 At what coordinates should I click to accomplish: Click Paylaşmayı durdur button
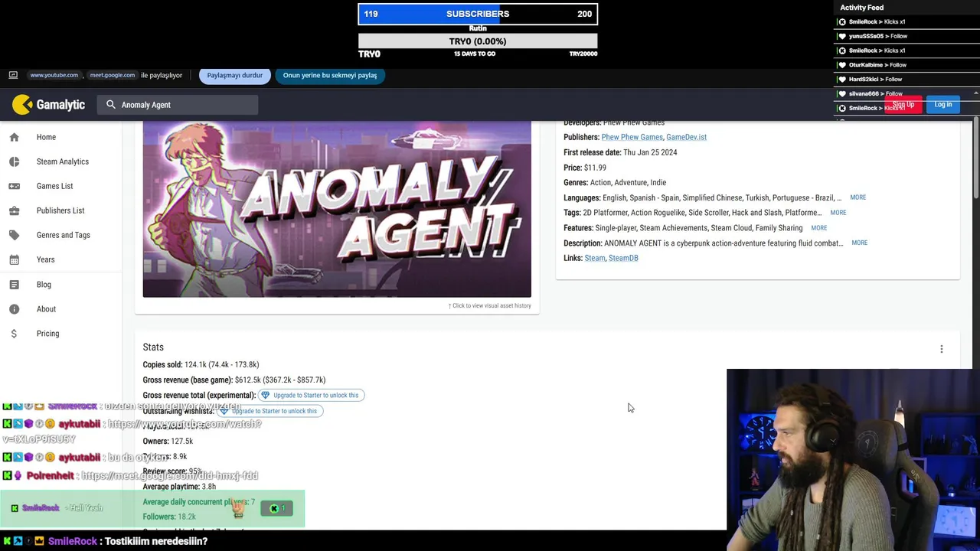[x=234, y=75]
